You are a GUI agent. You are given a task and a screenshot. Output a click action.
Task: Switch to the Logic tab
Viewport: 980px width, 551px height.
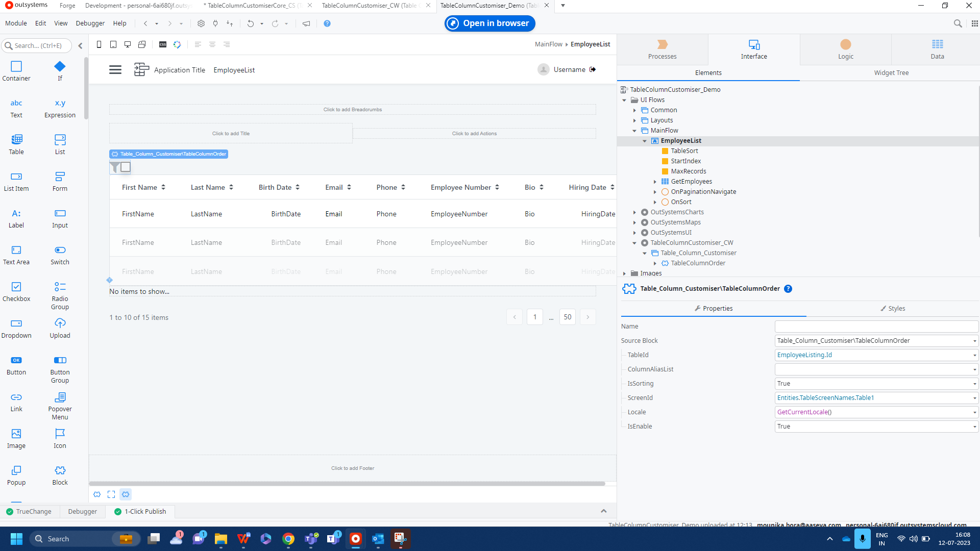point(845,49)
